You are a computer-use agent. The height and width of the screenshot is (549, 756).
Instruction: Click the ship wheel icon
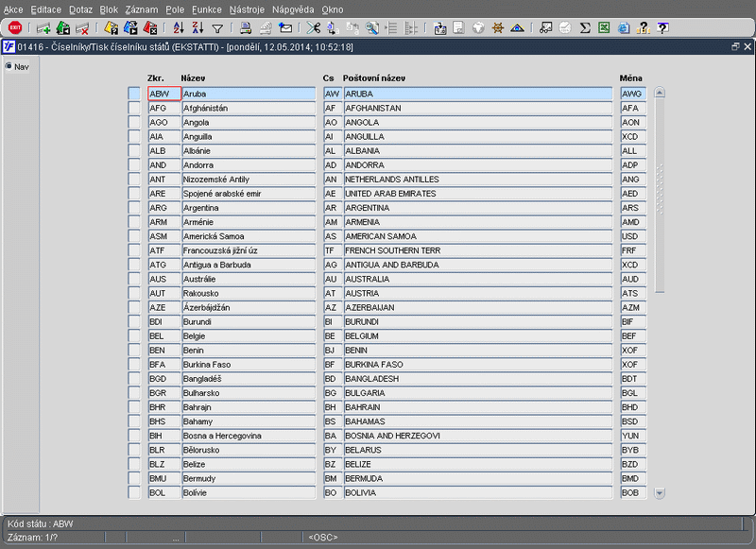click(498, 28)
